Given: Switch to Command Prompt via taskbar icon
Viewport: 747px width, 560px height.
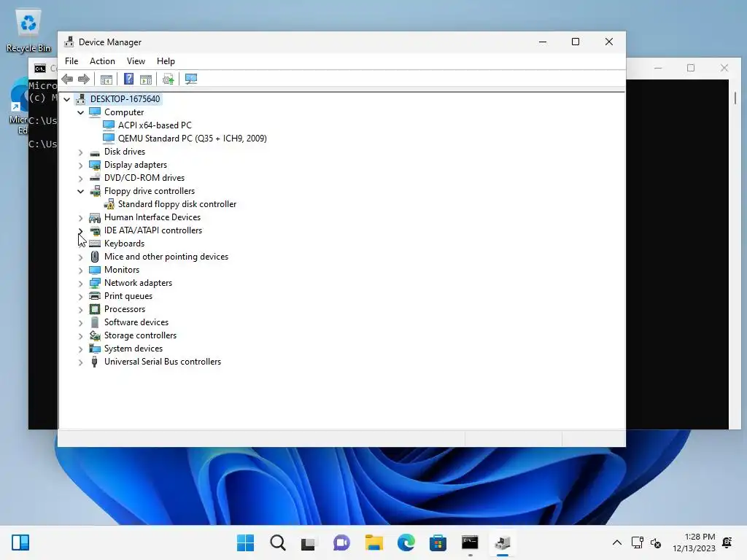Looking at the screenshot, I should (471, 542).
